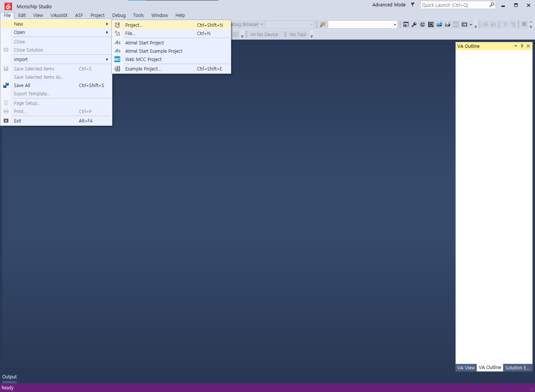The image size is (535, 392).
Task: Open the Edit menu
Action: (22, 15)
